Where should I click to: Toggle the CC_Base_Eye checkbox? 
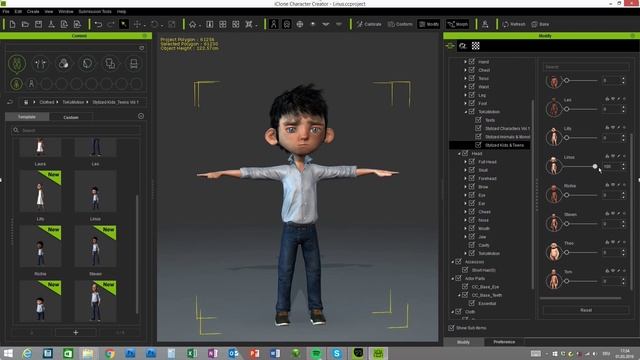465,287
